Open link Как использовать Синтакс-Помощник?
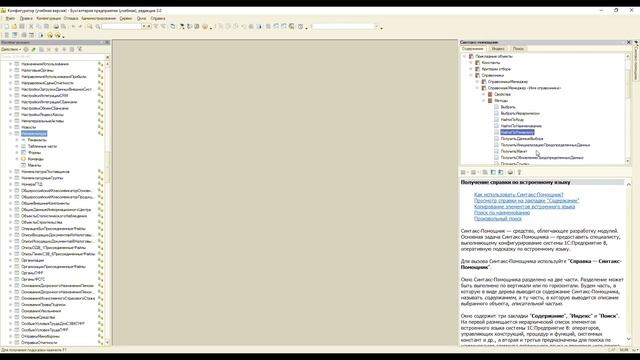Screen dimensions: 640x360 (519, 195)
